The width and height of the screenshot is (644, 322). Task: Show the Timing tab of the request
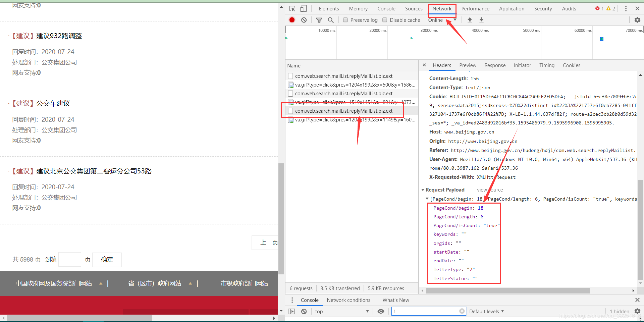coord(547,65)
